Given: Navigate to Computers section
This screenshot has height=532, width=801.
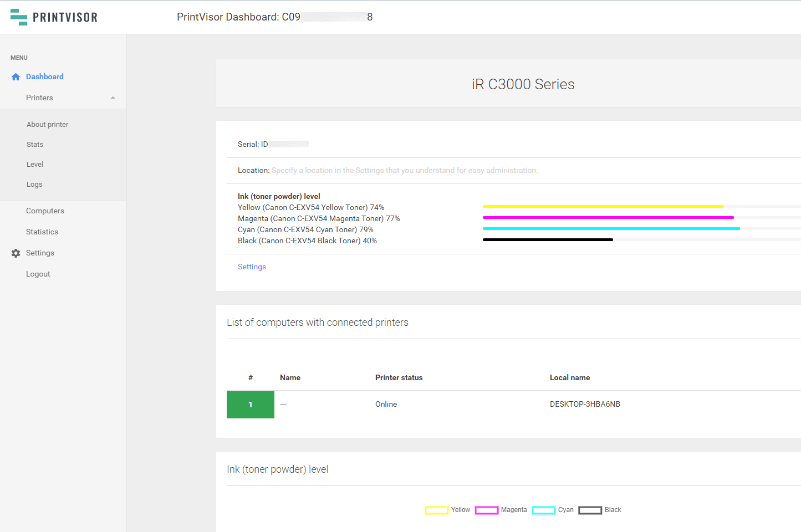Looking at the screenshot, I should (45, 211).
